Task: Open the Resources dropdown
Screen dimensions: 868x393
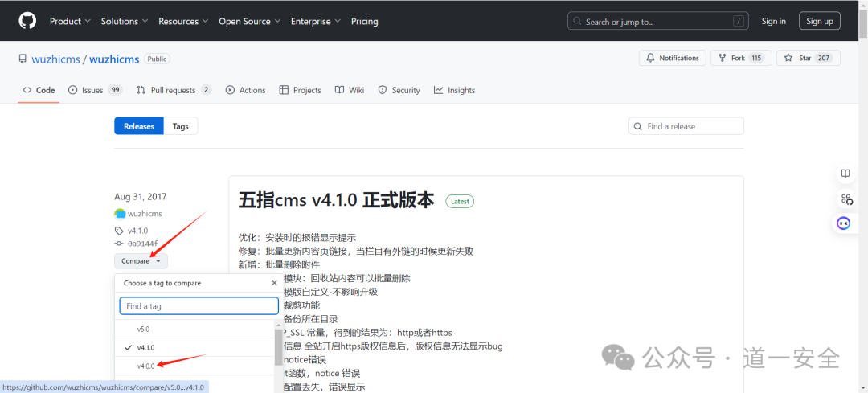Action: pyautogui.click(x=183, y=21)
